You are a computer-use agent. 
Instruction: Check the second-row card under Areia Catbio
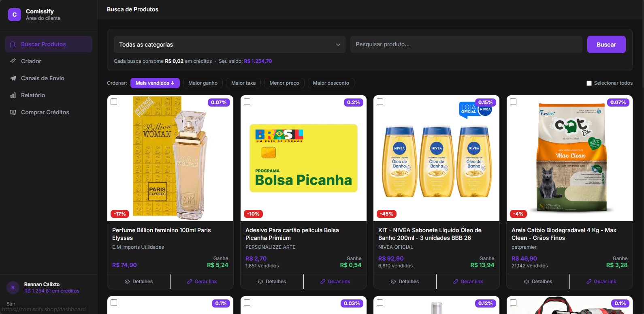pos(513,303)
